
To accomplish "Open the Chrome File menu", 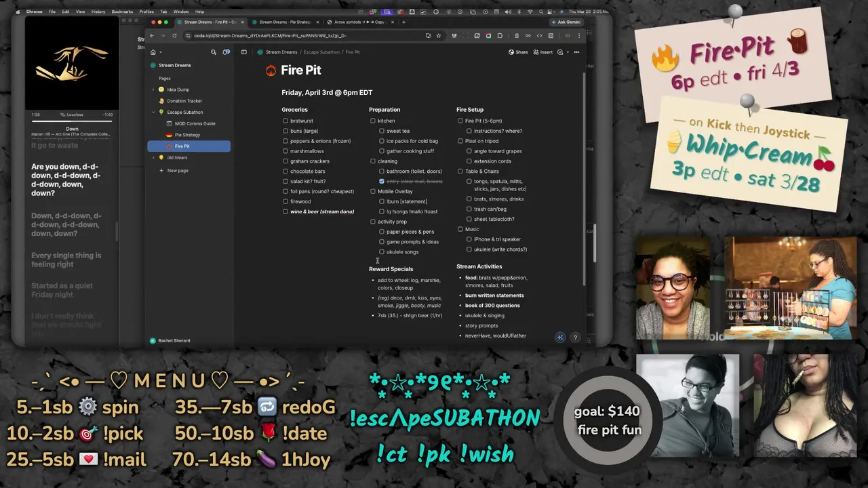I will pyautogui.click(x=52, y=12).
